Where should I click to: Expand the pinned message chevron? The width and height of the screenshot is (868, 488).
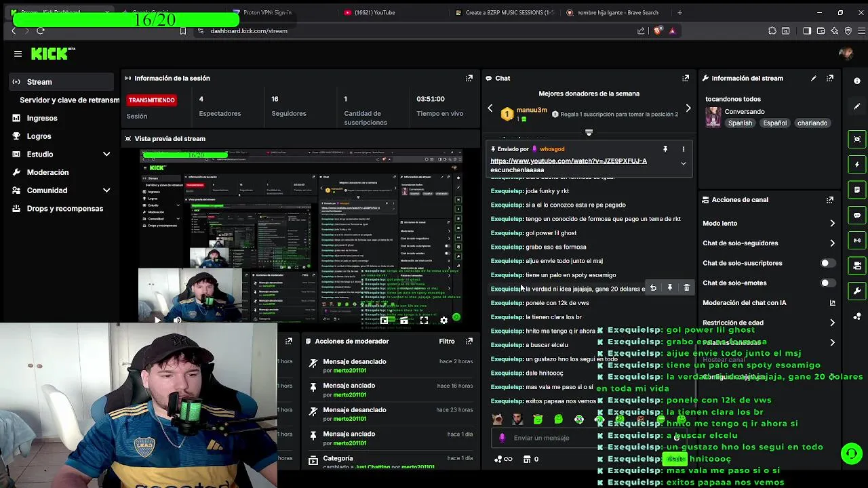[684, 163]
